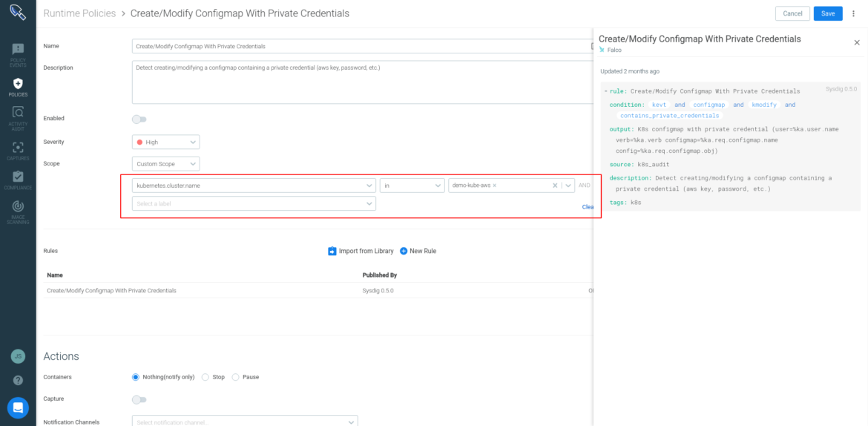Click the kevt condition macro

tap(660, 105)
